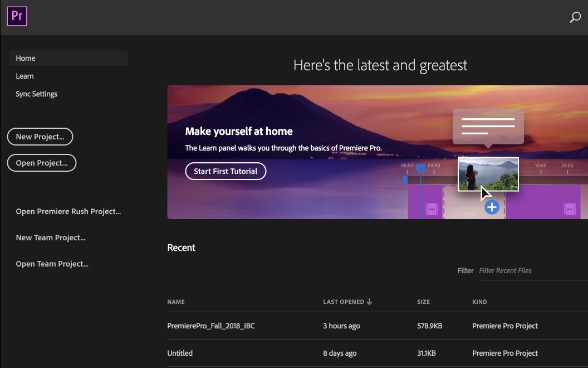Open the PremierePro_Fall_2018_IBC recent project
588x368 pixels.
pyautogui.click(x=211, y=326)
